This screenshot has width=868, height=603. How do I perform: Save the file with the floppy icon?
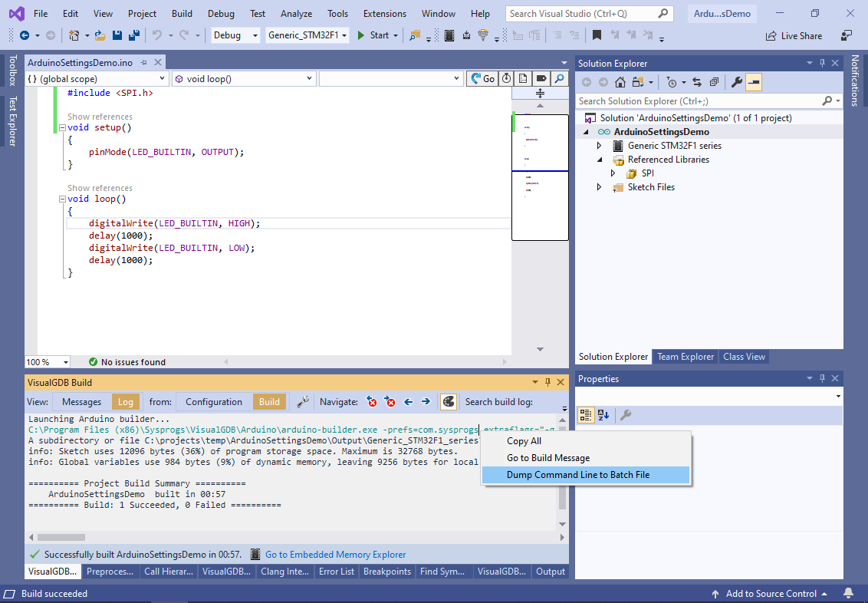coord(117,35)
